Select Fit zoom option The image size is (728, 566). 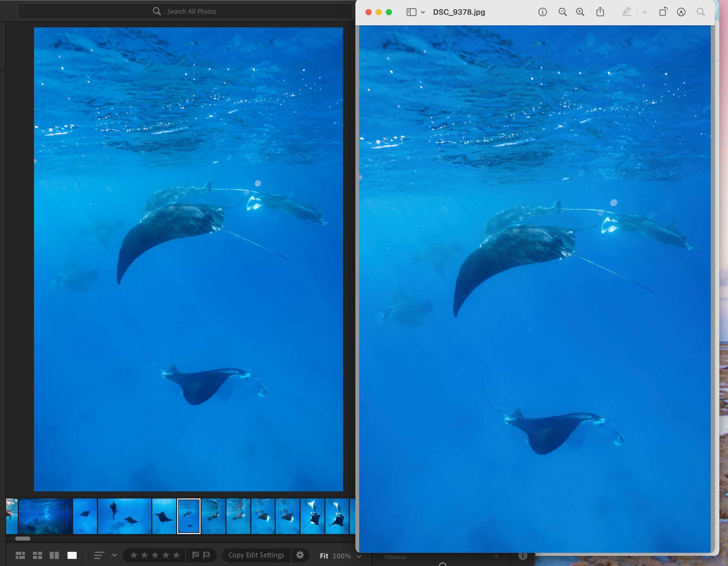pyautogui.click(x=324, y=556)
